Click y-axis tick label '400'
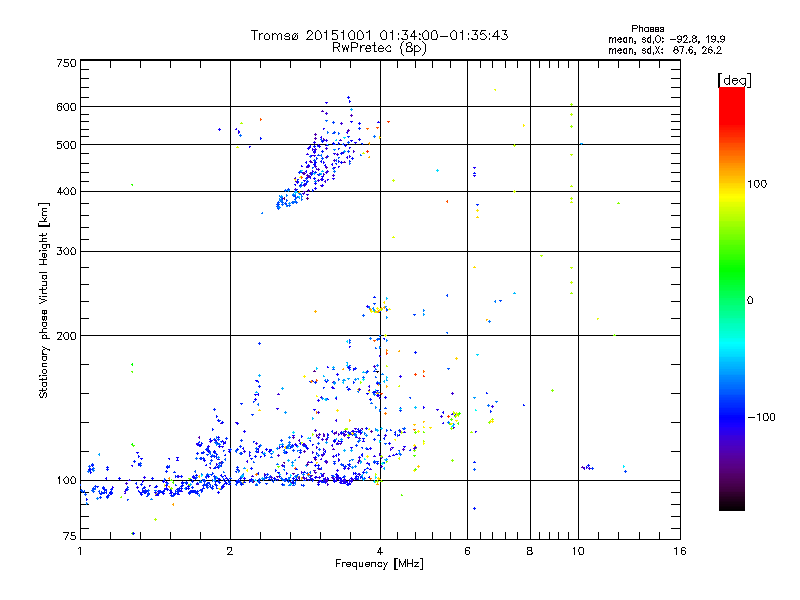 click(66, 192)
